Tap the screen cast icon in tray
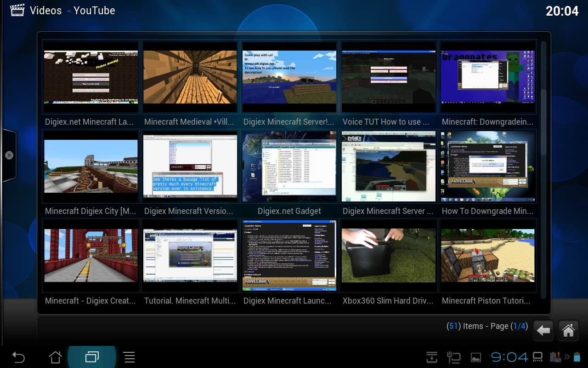The image size is (588, 368). (x=537, y=357)
